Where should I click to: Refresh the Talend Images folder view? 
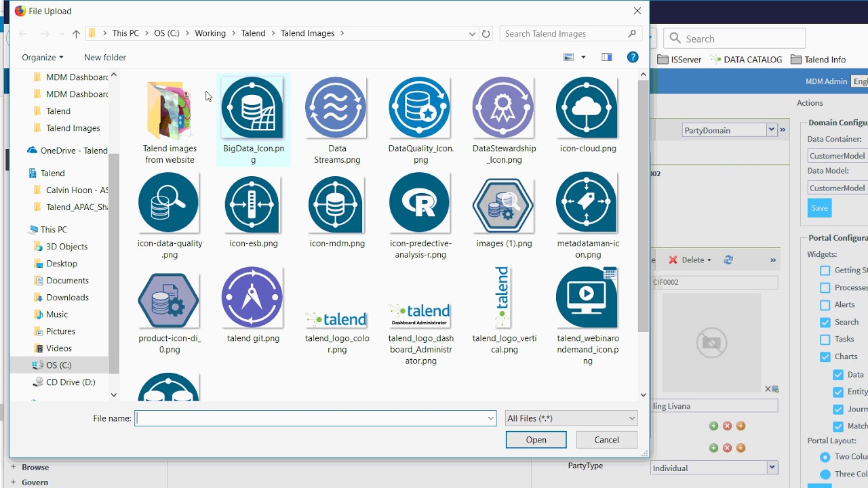point(486,33)
